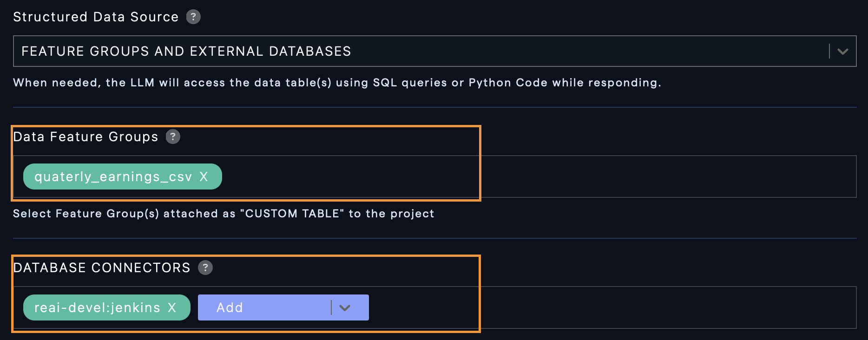Click the quaterly_earnings_csv tag label
868x340 pixels.
tap(113, 177)
